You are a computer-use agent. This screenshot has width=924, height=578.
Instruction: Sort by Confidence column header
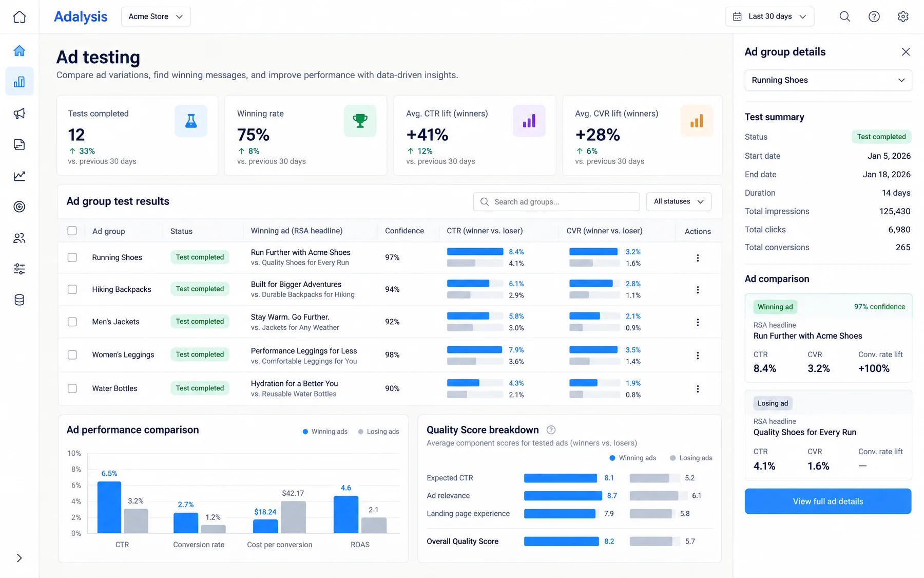(x=405, y=231)
